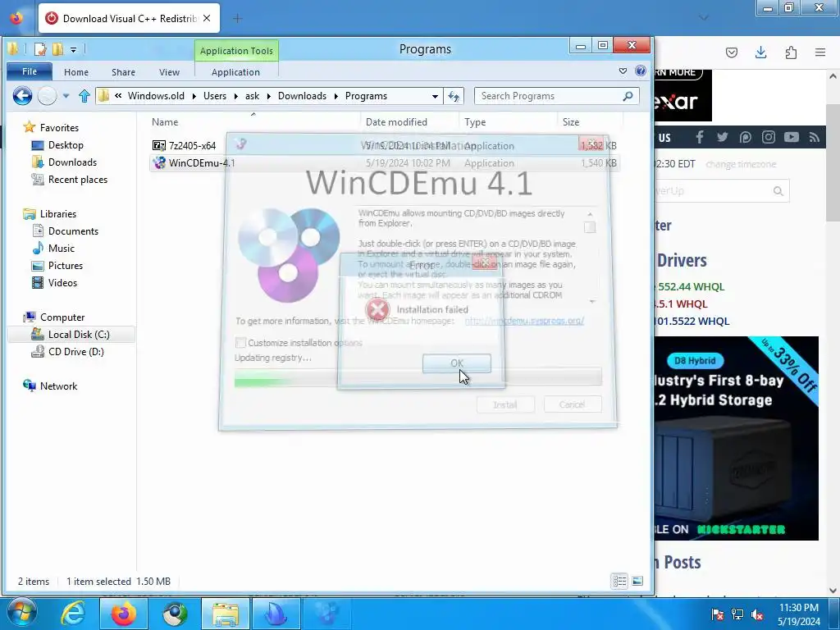Open the site's Instagram icon

pos(768,137)
